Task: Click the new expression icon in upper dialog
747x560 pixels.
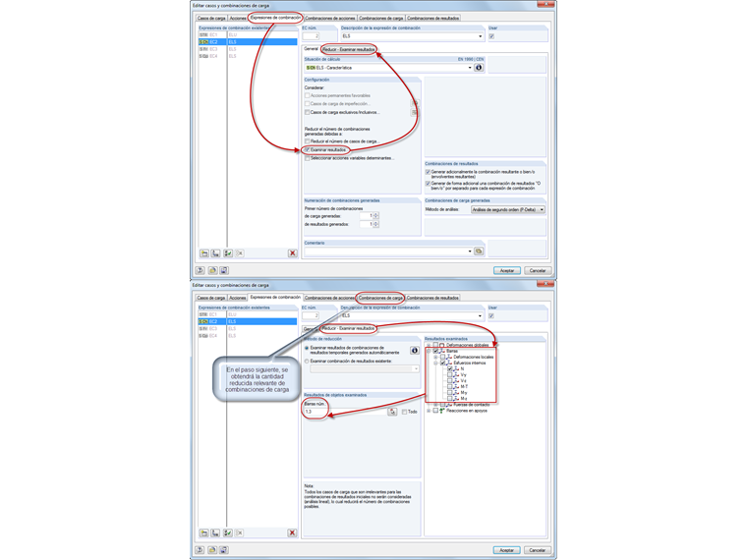Action: pos(203,253)
